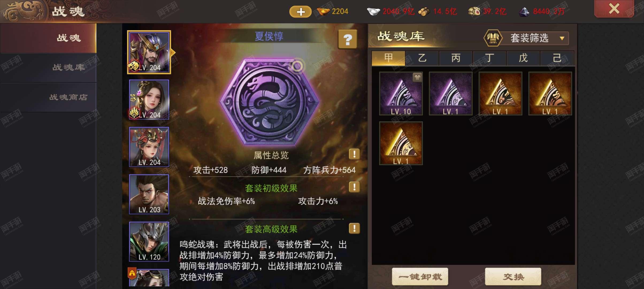Select the 夏侯惇 LV. 204 hero portrait
644x289 pixels.
click(x=149, y=52)
